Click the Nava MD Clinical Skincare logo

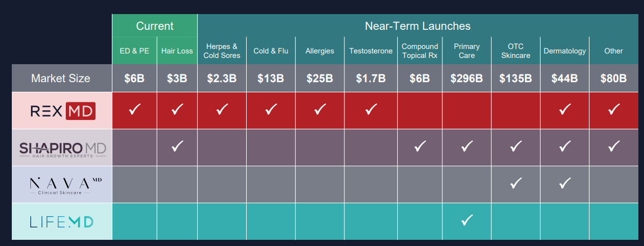(x=62, y=185)
